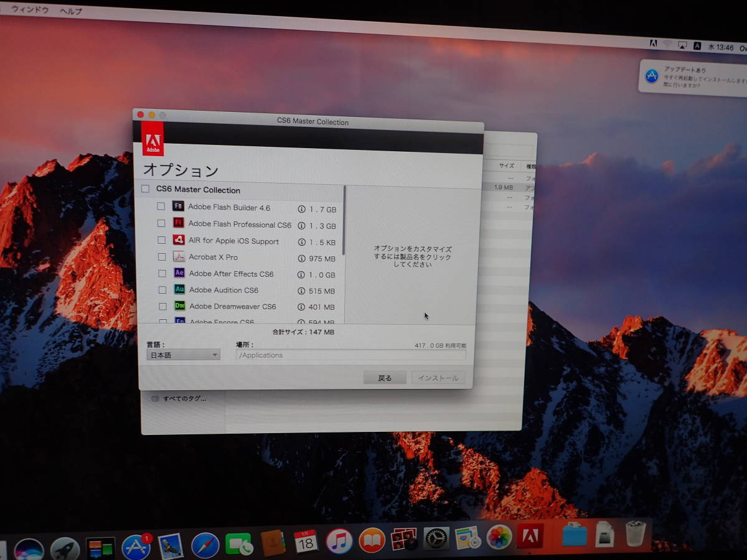Launch Safari from the Dock
This screenshot has width=747, height=560.
coord(205,546)
